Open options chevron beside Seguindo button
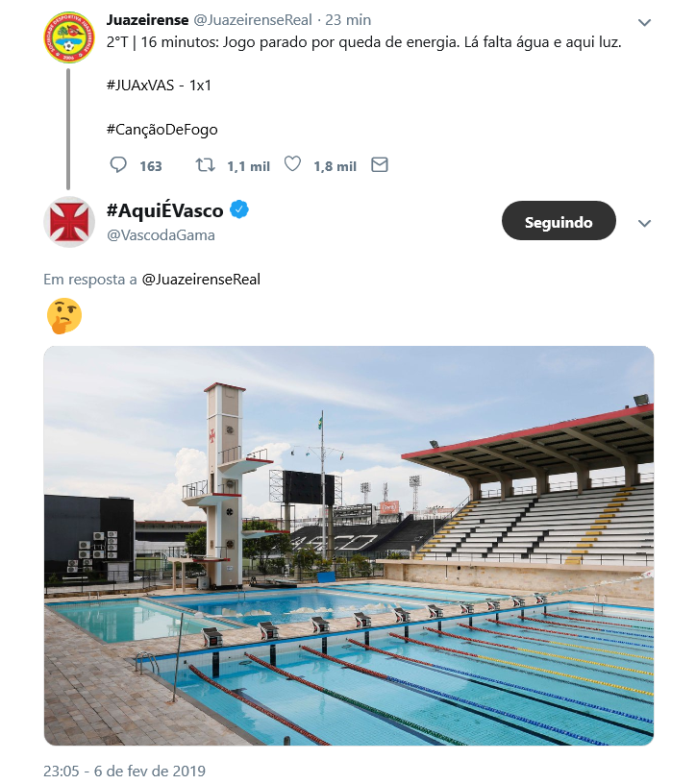 [x=645, y=223]
